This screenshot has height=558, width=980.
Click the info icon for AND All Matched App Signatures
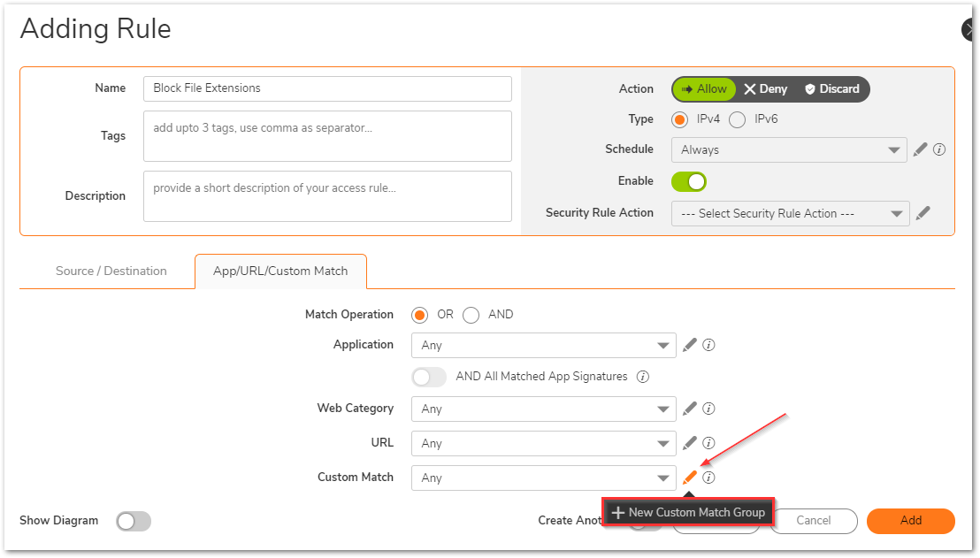pos(643,377)
